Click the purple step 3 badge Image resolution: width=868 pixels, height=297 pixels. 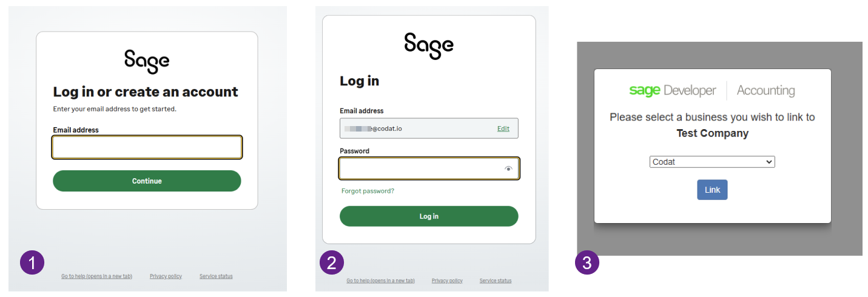[587, 262]
